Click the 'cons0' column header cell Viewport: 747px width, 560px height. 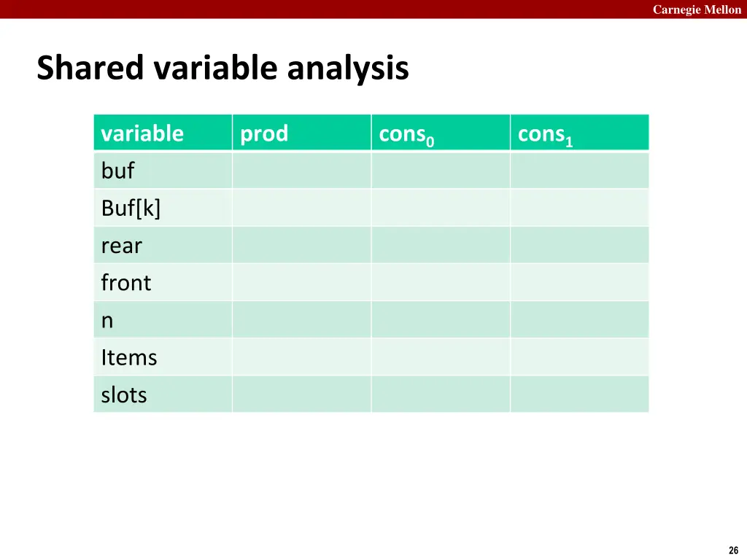point(441,133)
